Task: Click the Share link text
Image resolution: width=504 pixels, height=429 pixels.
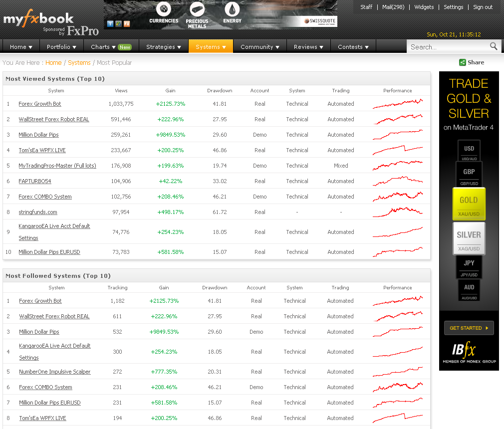Action: click(476, 62)
